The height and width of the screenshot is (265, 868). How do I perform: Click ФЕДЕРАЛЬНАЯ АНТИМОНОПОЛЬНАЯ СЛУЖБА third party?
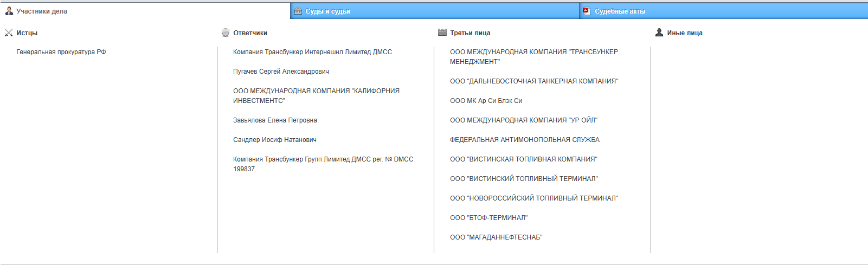pyautogui.click(x=525, y=140)
